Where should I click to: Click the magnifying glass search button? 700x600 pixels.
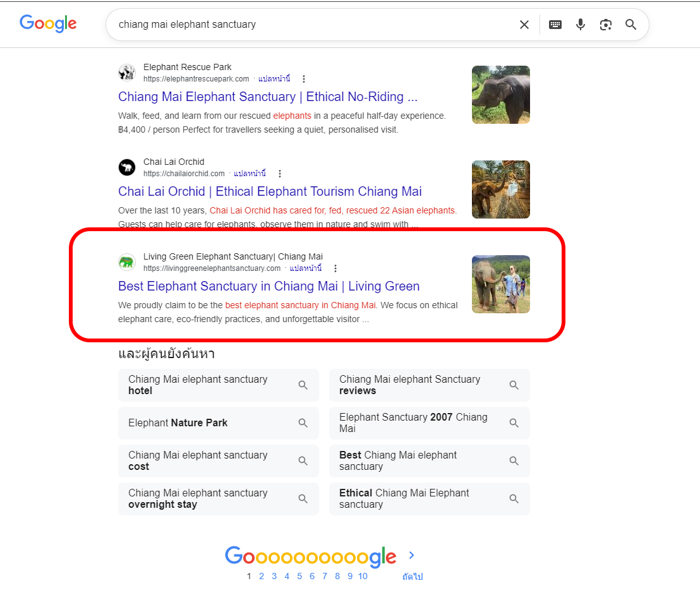point(631,25)
